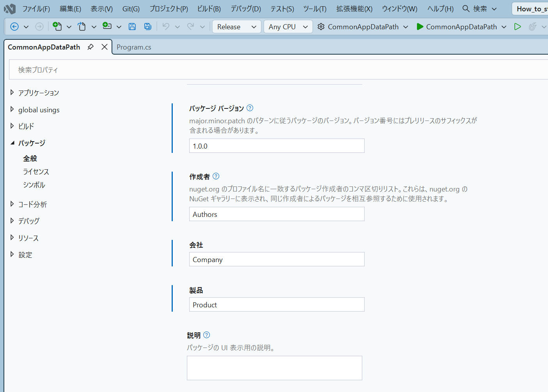
Task: Click the 検索プロパティ search field
Action: click(x=278, y=70)
